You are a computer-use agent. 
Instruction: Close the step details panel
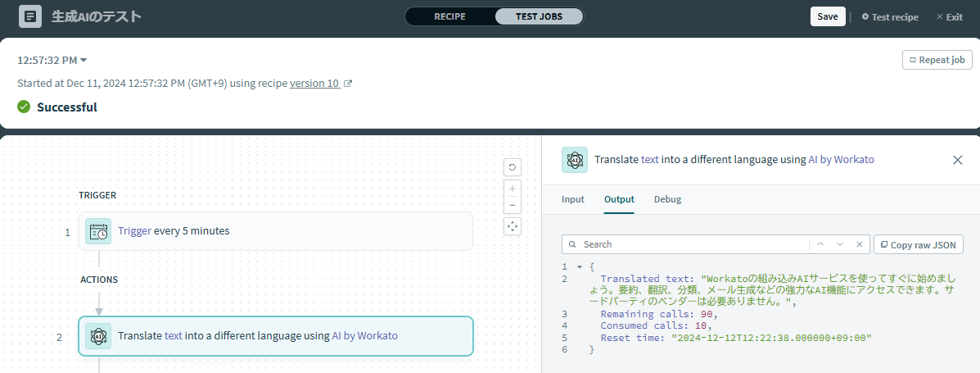click(958, 160)
